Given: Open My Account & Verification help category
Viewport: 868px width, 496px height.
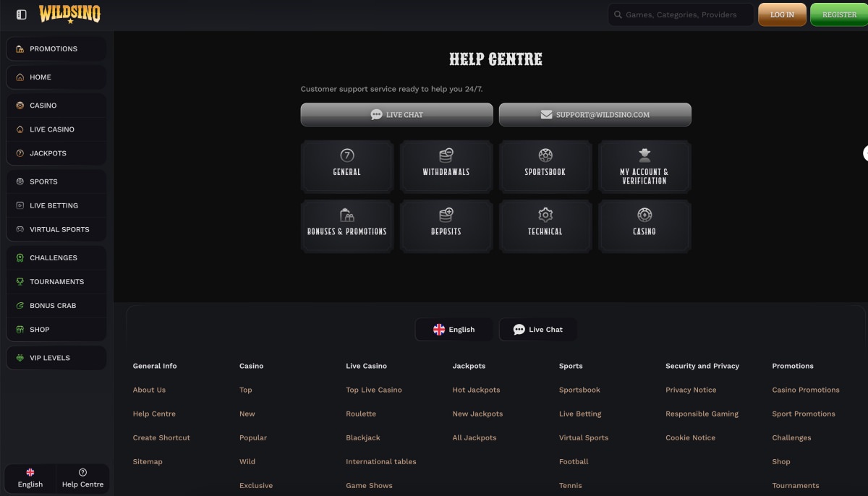Looking at the screenshot, I should click(644, 167).
